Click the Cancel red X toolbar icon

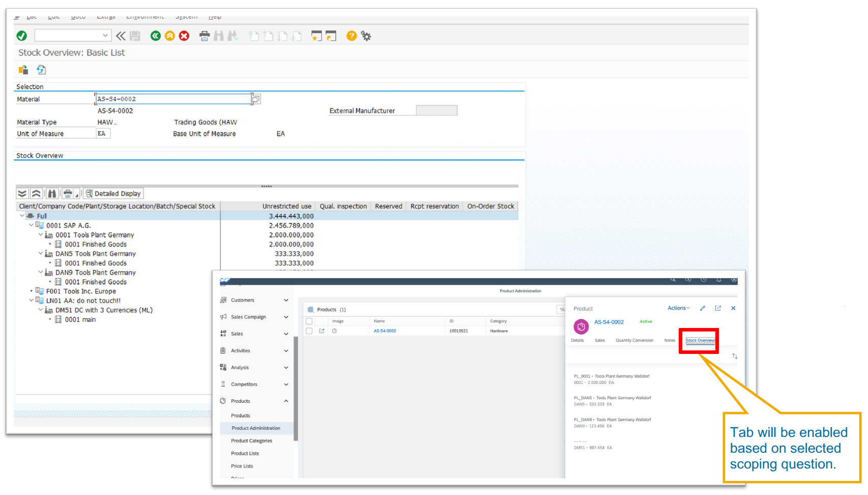[x=184, y=36]
